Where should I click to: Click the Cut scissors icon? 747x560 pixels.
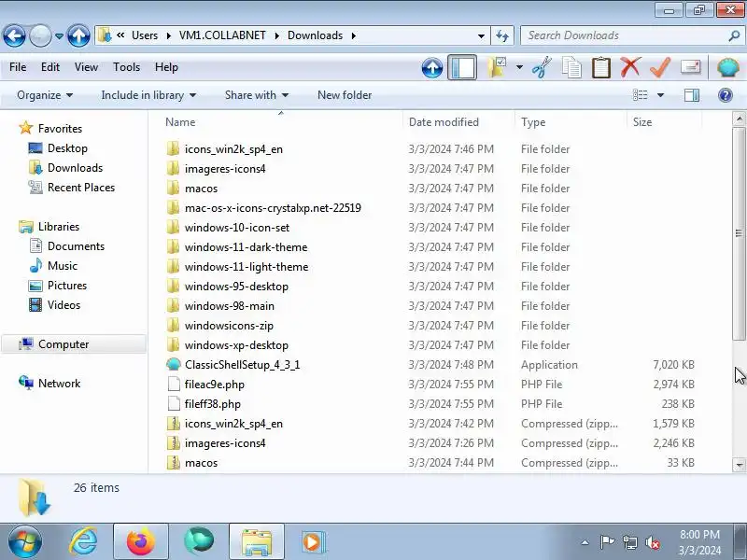(542, 67)
